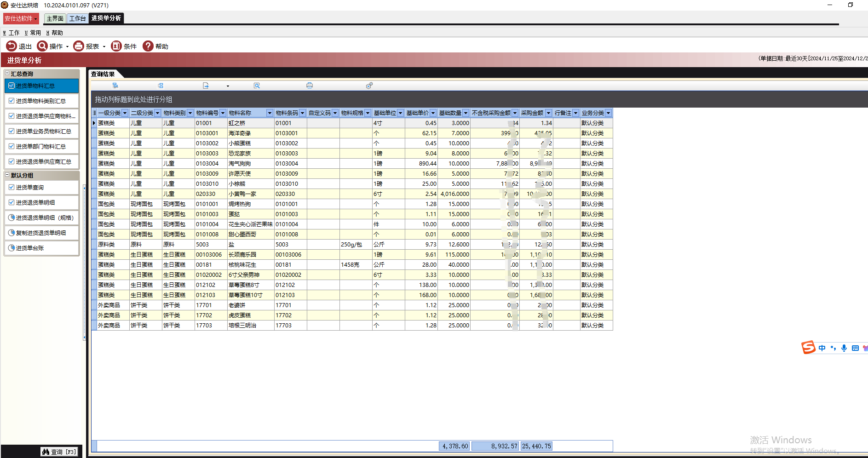
Task: Open the 帮助 menu in the menu bar
Action: pyautogui.click(x=54, y=33)
